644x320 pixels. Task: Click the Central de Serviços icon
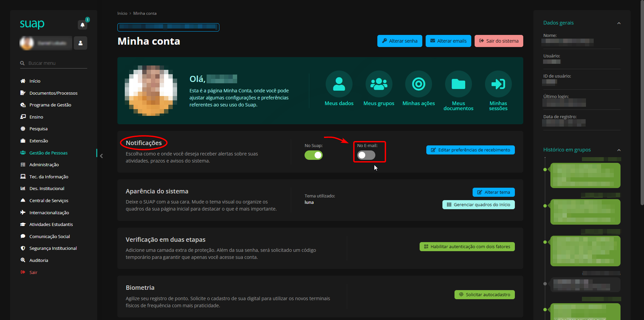click(23, 200)
